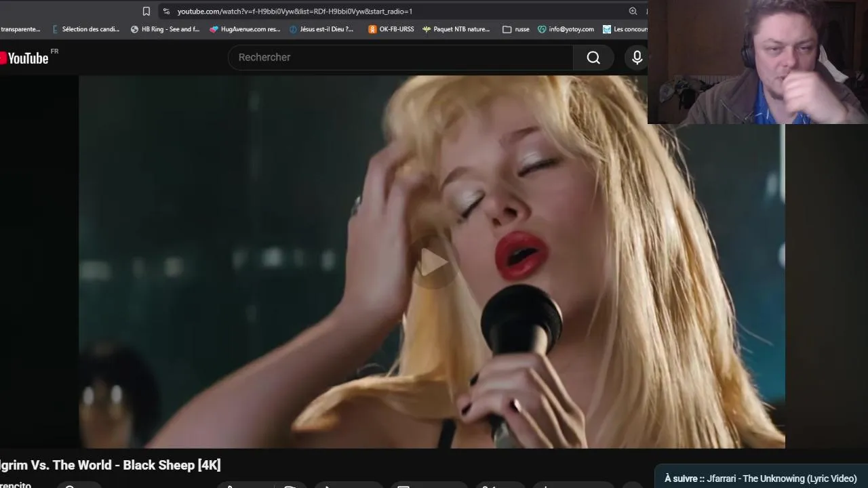Expand the 'russe' bookmarks folder

coord(515,29)
